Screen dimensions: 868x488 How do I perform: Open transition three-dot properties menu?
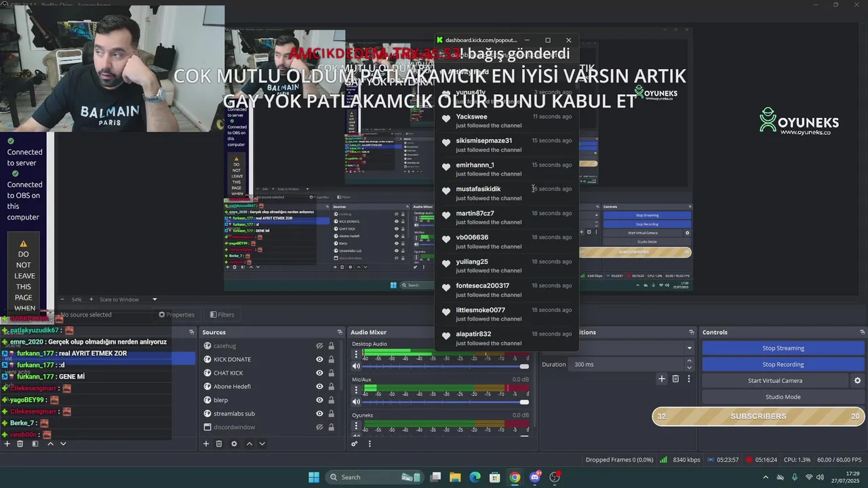[689, 379]
